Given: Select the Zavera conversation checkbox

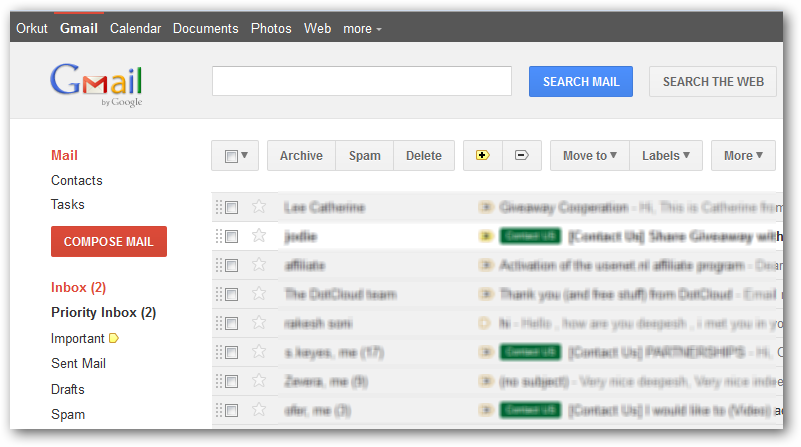Looking at the screenshot, I should pyautogui.click(x=232, y=382).
